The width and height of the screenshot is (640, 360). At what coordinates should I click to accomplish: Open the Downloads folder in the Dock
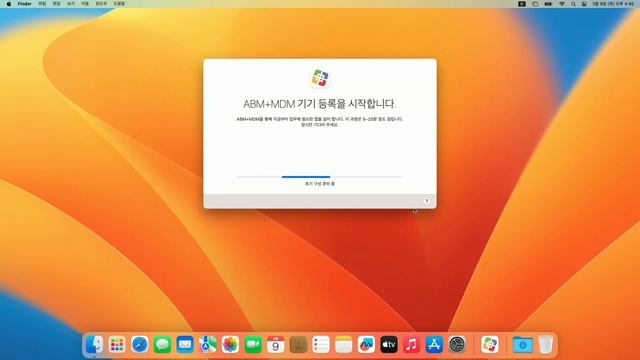[x=523, y=345]
